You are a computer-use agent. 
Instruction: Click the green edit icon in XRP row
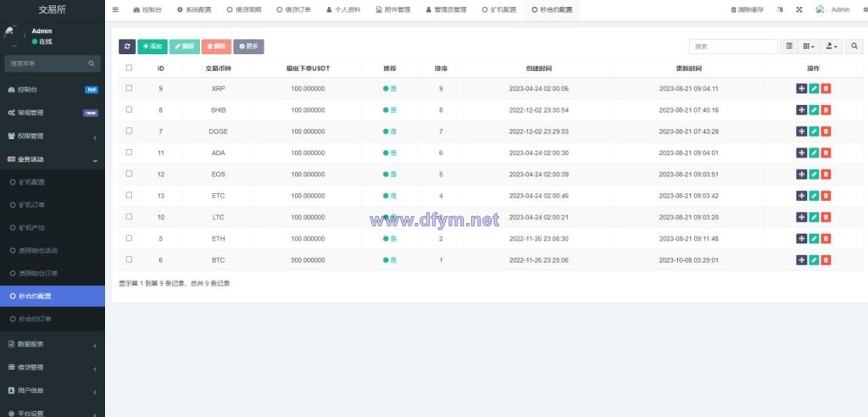click(813, 89)
